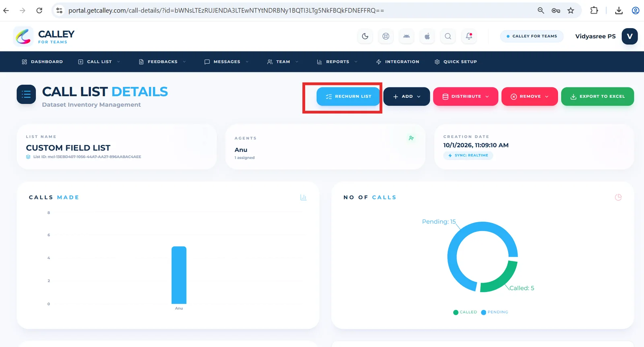
Task: Expand the Feedbacks menu
Action: 162,62
